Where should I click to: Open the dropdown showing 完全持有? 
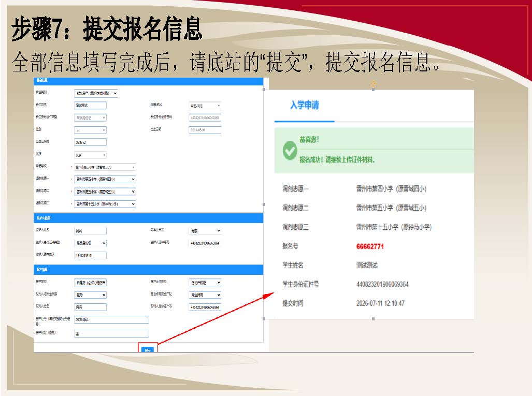[x=205, y=295]
